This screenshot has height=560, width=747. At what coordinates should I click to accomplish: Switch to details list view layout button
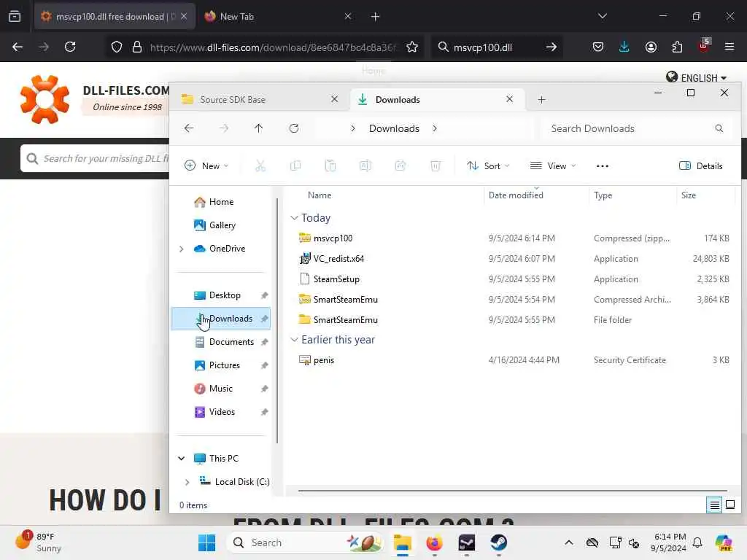pyautogui.click(x=715, y=505)
